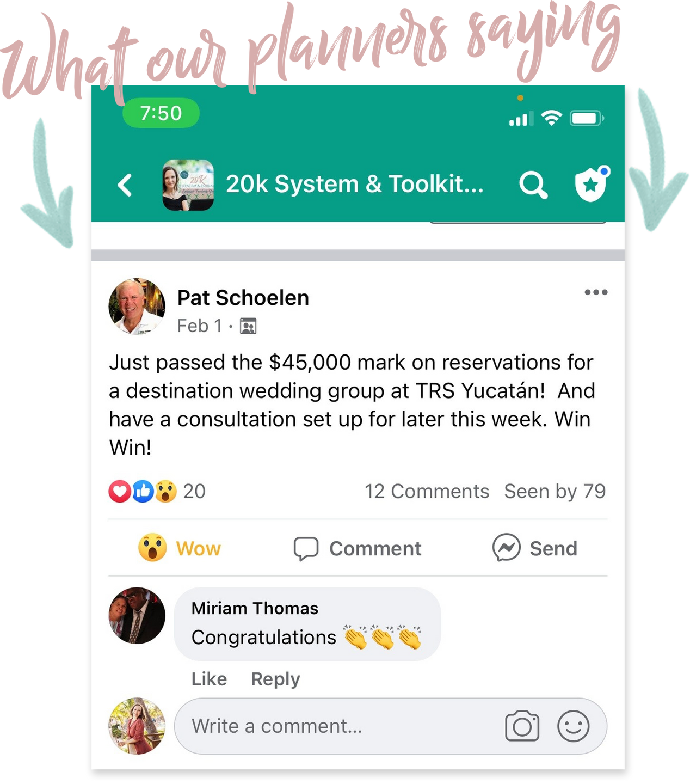The width and height of the screenshot is (690, 784).
Task: Open the three-dot post options menu
Action: (x=596, y=292)
